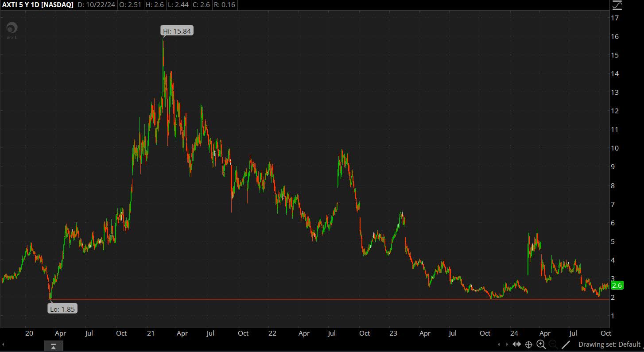Image resolution: width=644 pixels, height=352 pixels.
Task: Click the 24 year label on timeline
Action: (x=514, y=333)
